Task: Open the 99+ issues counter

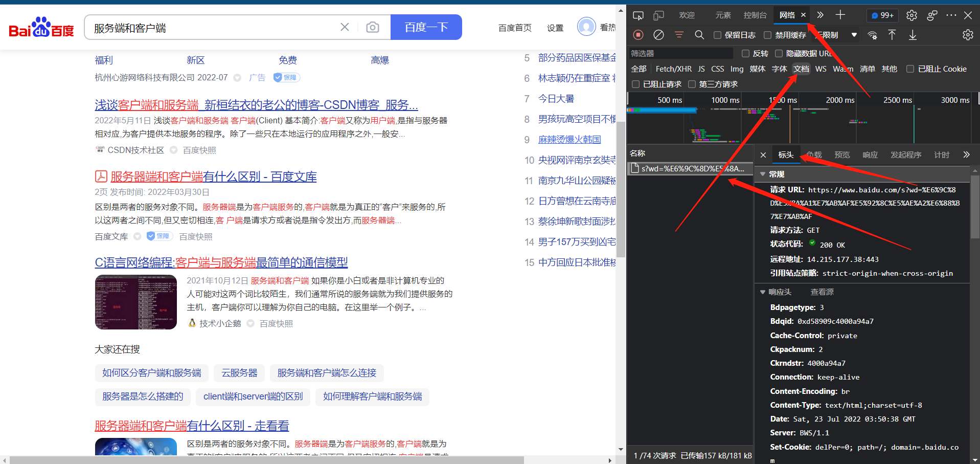Action: 882,15
